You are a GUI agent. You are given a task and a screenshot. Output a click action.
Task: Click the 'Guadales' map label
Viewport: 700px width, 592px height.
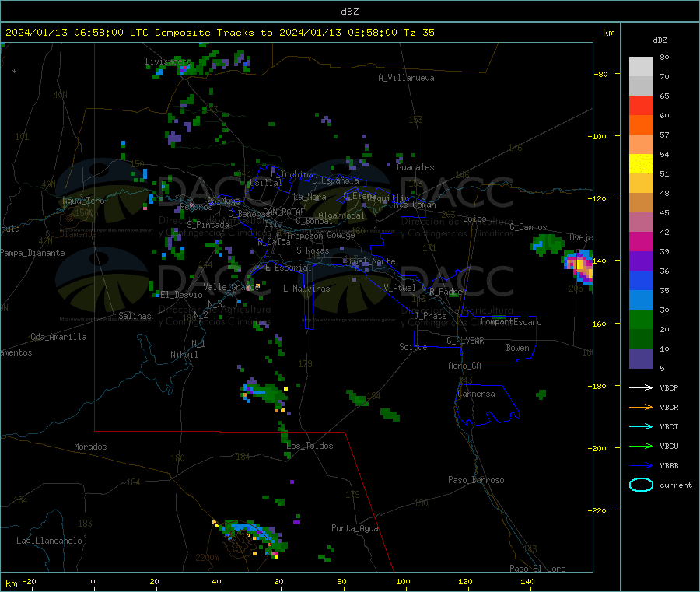(x=415, y=167)
